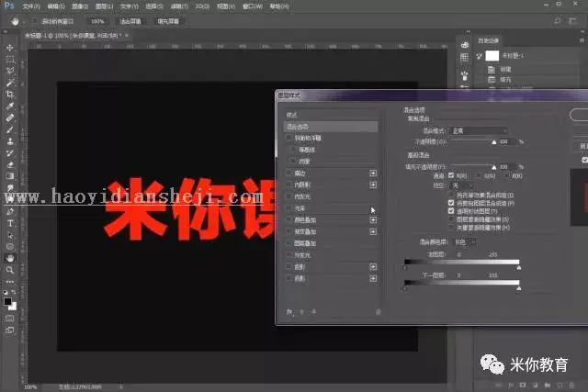Open the 窗口 (Window) menu
Screen dimensions: 588x392
[x=253, y=6]
